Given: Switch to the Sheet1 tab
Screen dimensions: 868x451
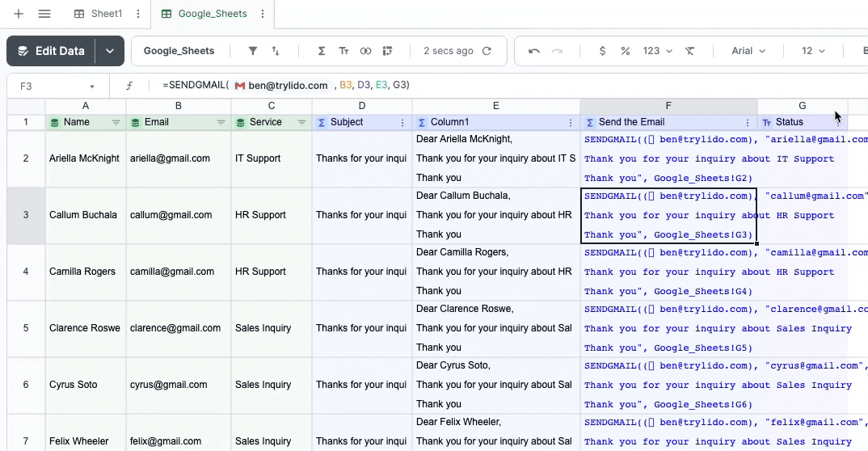Looking at the screenshot, I should click(99, 14).
